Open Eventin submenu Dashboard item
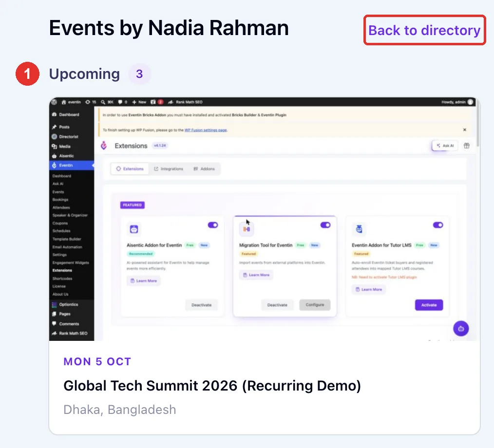The image size is (494, 448). 62,176
